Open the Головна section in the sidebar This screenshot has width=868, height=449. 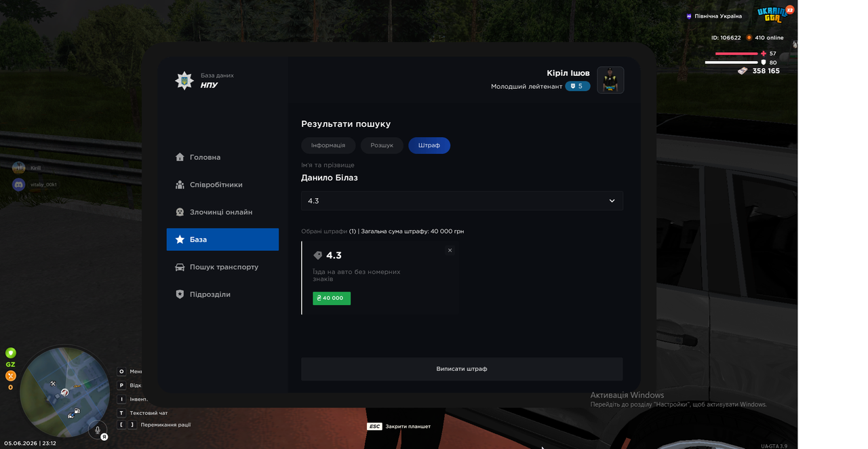(222, 157)
